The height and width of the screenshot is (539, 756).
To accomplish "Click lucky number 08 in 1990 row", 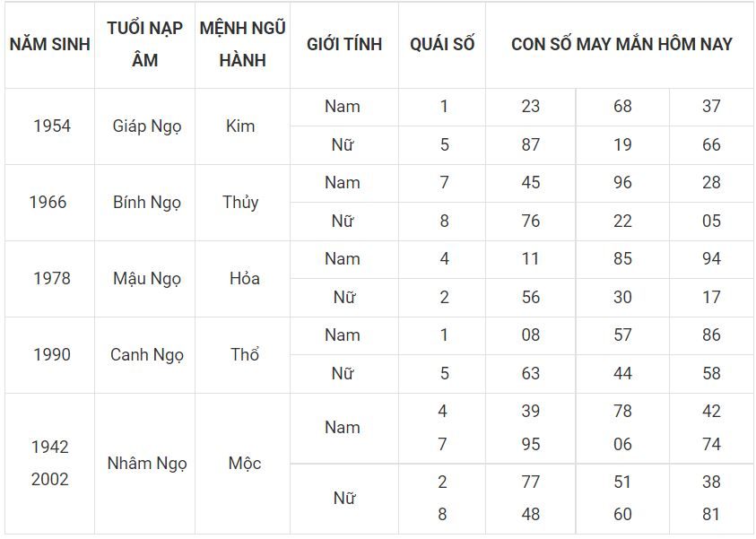I will click(530, 335).
